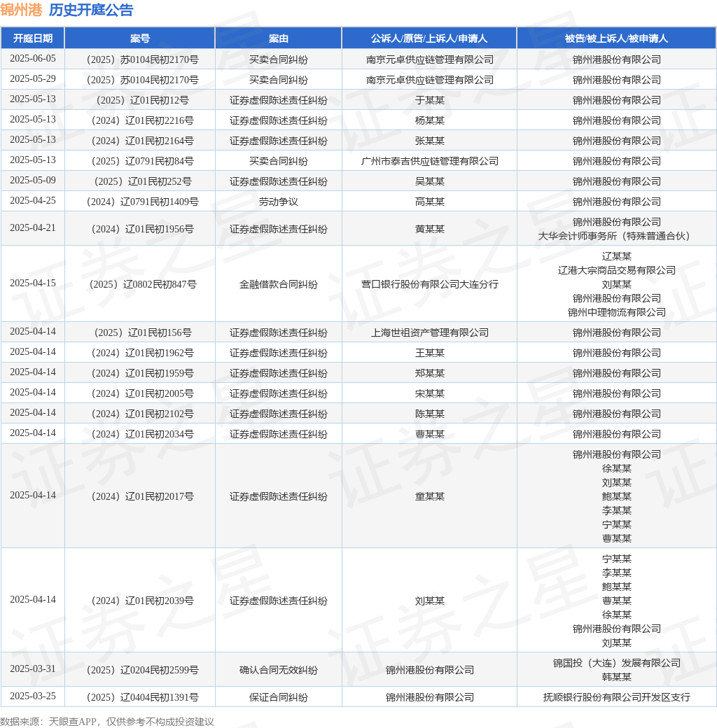This screenshot has height=728, width=717.
Task: Click plaintiff 于某某
Action: click(x=429, y=100)
